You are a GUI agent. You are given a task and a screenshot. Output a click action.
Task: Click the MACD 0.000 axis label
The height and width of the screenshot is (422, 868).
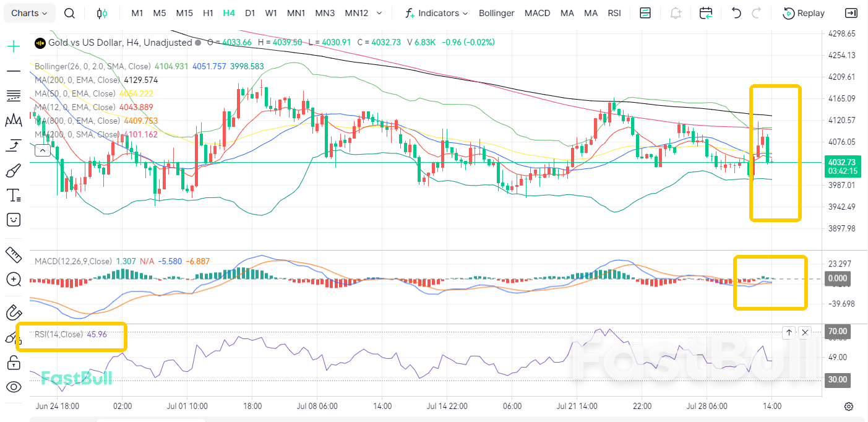(x=837, y=278)
